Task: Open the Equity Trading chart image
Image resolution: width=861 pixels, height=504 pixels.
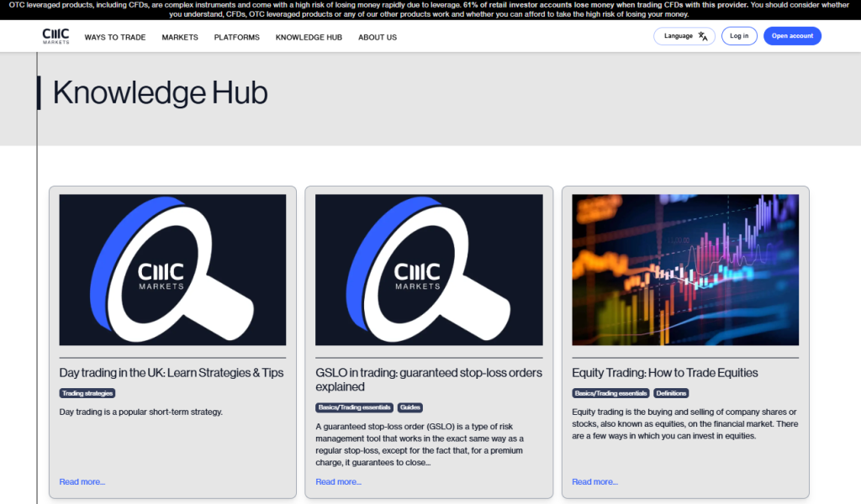Action: click(685, 270)
